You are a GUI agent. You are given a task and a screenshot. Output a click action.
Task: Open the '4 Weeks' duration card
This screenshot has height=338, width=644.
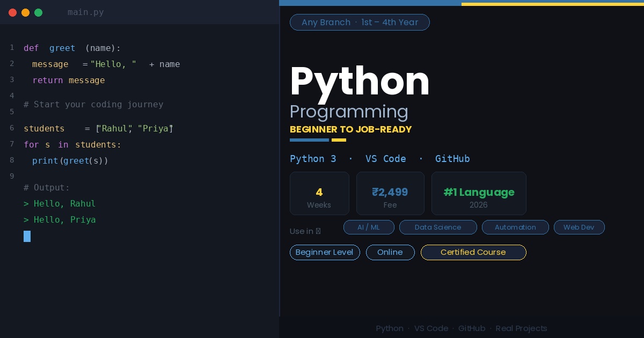[319, 193]
